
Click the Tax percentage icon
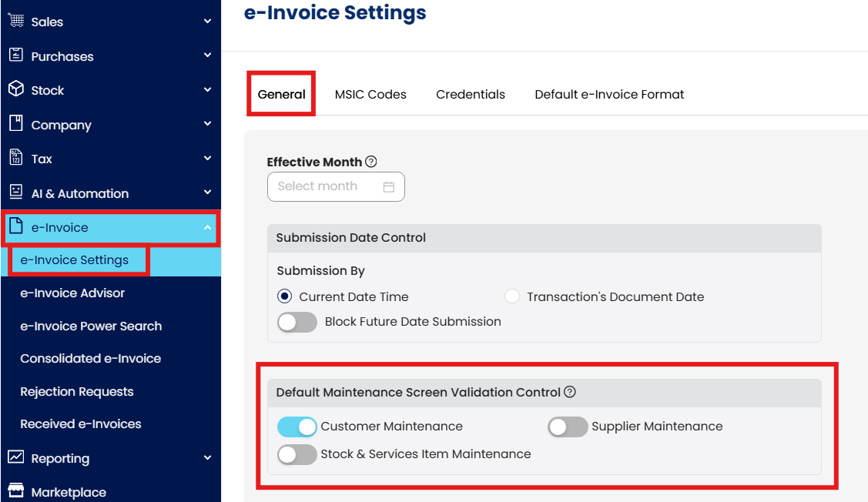click(15, 158)
